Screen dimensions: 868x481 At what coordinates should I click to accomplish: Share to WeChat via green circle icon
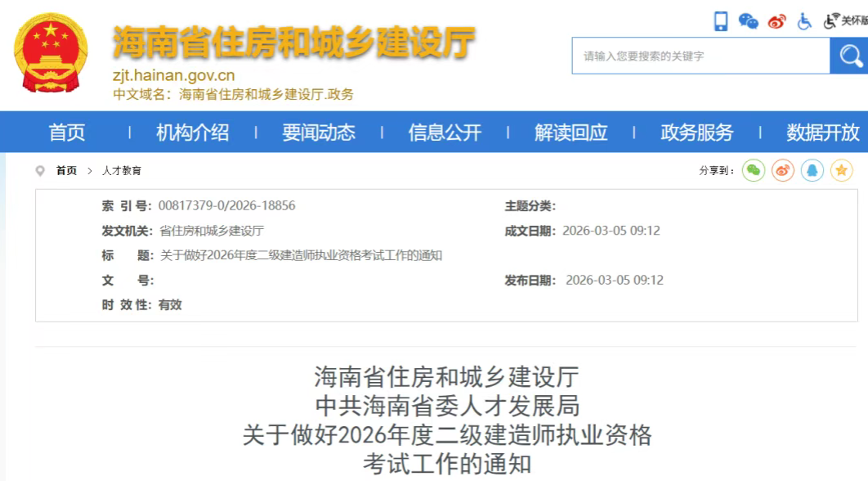click(x=754, y=170)
